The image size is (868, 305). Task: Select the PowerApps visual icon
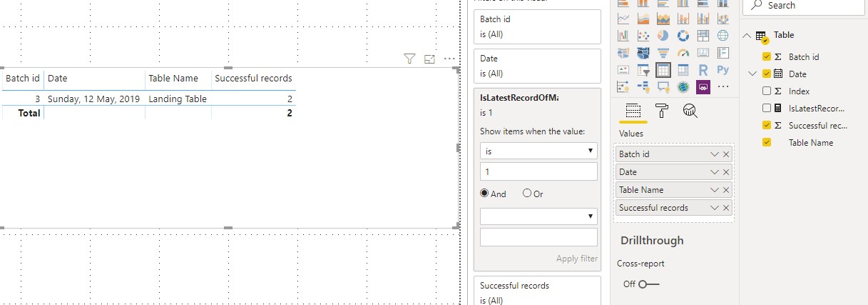coord(703,86)
